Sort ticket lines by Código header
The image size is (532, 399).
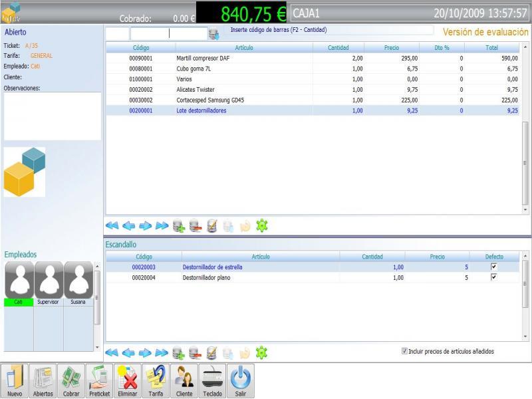(141, 47)
